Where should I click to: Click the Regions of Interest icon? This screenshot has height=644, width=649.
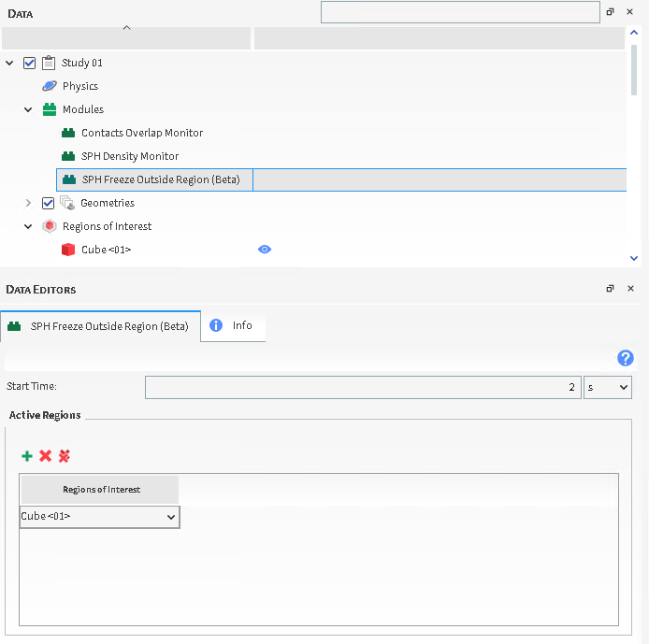tap(50, 226)
